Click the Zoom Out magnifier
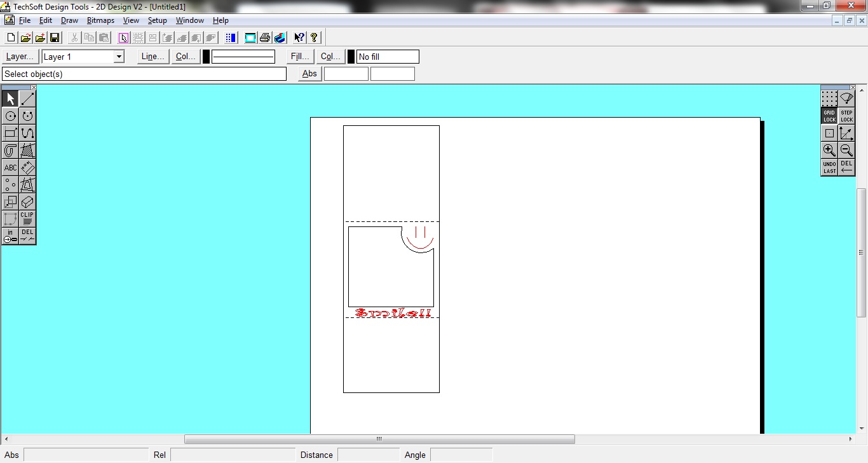868x463 pixels. pyautogui.click(x=846, y=150)
